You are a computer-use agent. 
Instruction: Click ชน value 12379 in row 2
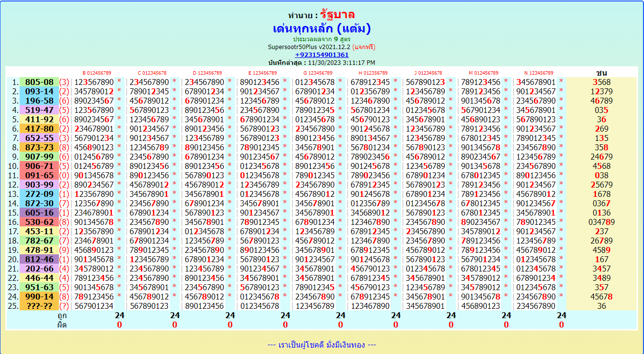(601, 91)
